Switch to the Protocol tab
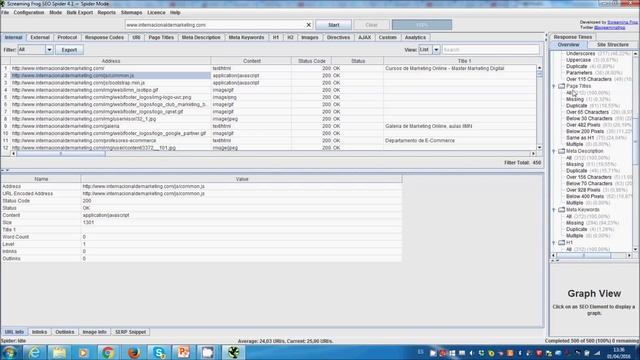The height and width of the screenshot is (360, 640). pos(67,37)
